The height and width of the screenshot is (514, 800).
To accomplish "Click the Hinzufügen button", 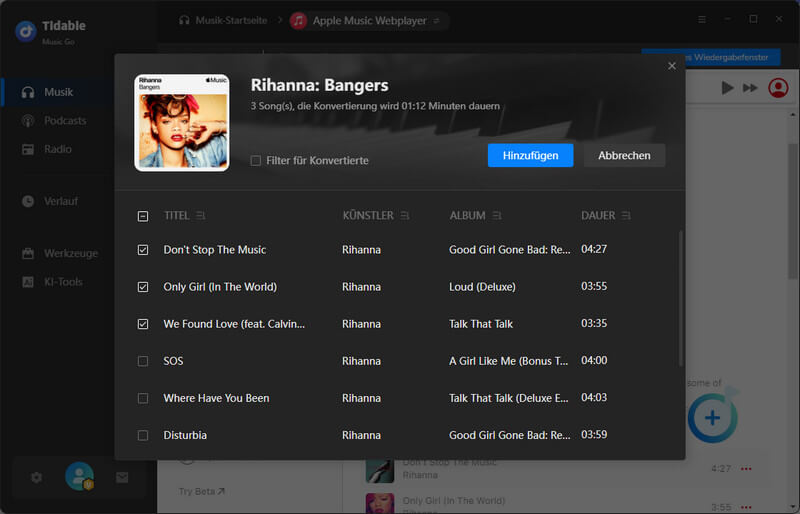I will click(531, 156).
